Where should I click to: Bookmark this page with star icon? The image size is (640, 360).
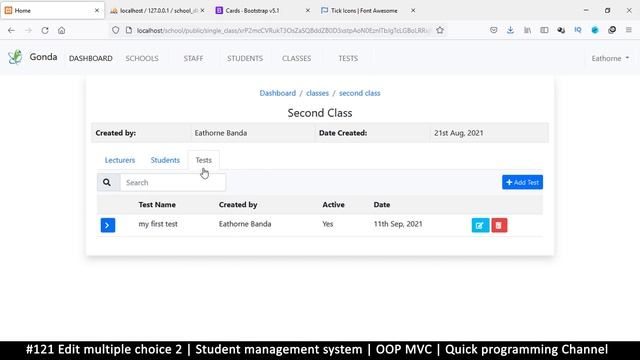(x=440, y=30)
